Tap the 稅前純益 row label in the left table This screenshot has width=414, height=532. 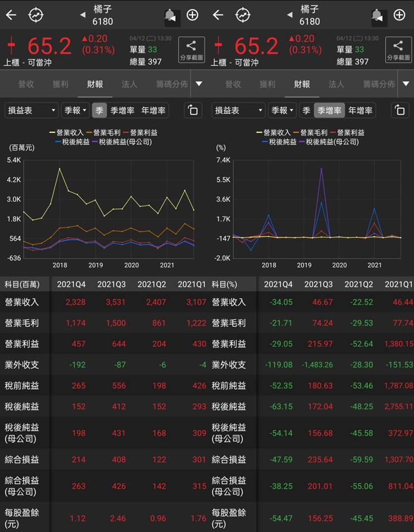(22, 386)
